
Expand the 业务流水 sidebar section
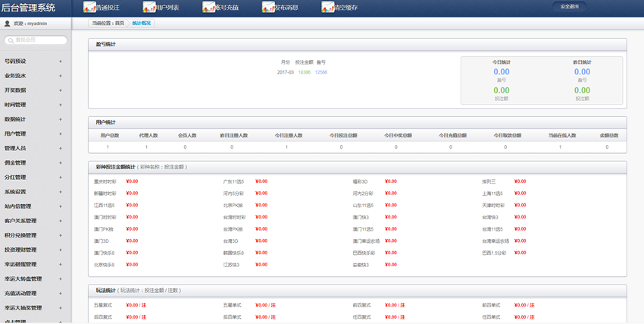click(33, 76)
